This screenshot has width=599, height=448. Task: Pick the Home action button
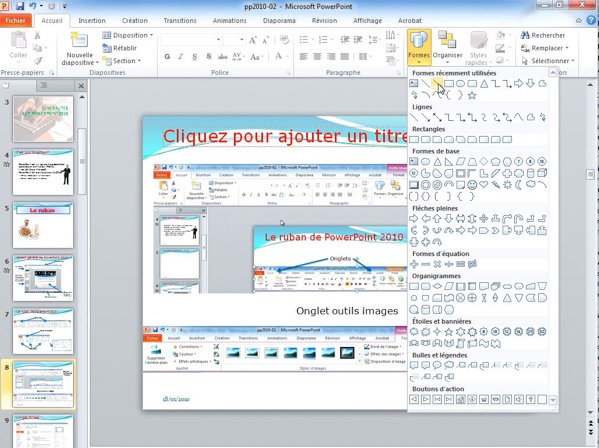[x=460, y=399]
